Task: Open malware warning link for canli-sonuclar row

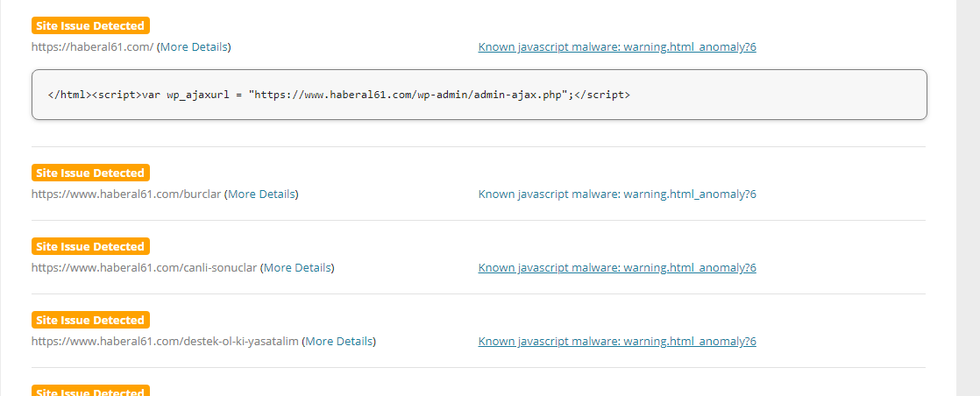Action: [x=617, y=268]
